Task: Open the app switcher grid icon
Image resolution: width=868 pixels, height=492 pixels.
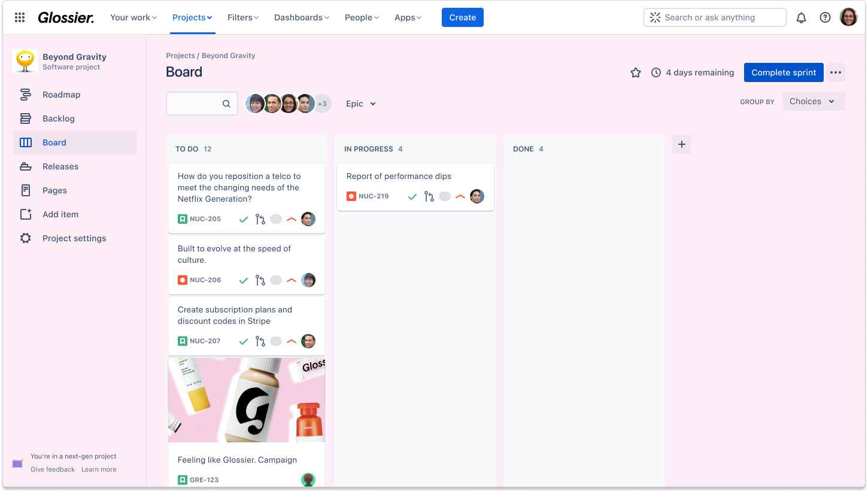Action: (20, 17)
